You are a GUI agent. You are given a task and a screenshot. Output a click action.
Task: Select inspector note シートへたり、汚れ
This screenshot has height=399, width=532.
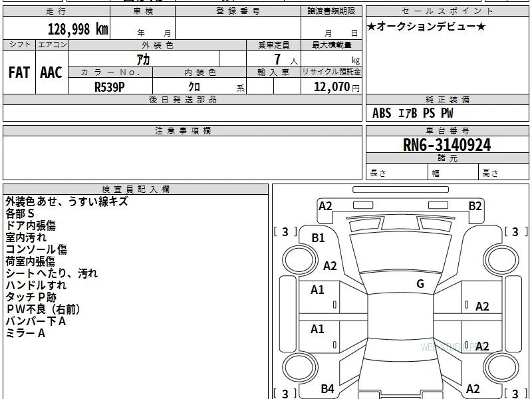pos(52,273)
